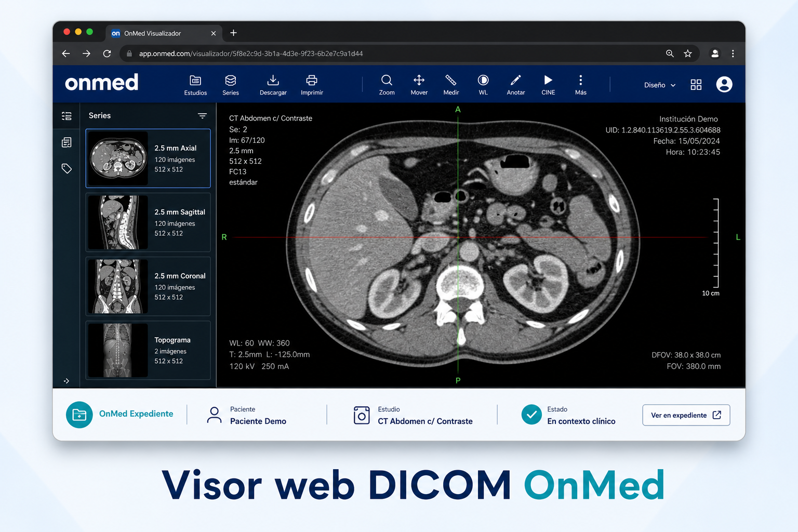The width and height of the screenshot is (798, 532).
Task: Select the Mover pan tool
Action: coord(419,85)
